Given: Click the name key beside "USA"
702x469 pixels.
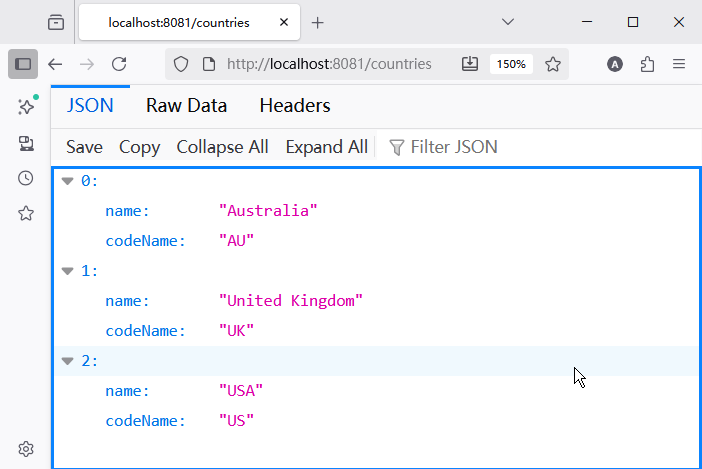Looking at the screenshot, I should [128, 391].
